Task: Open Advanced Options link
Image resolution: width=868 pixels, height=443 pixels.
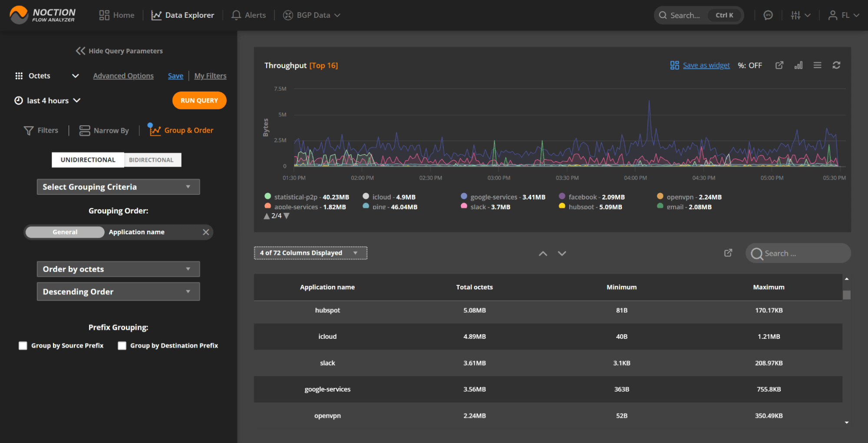Action: pyautogui.click(x=123, y=76)
